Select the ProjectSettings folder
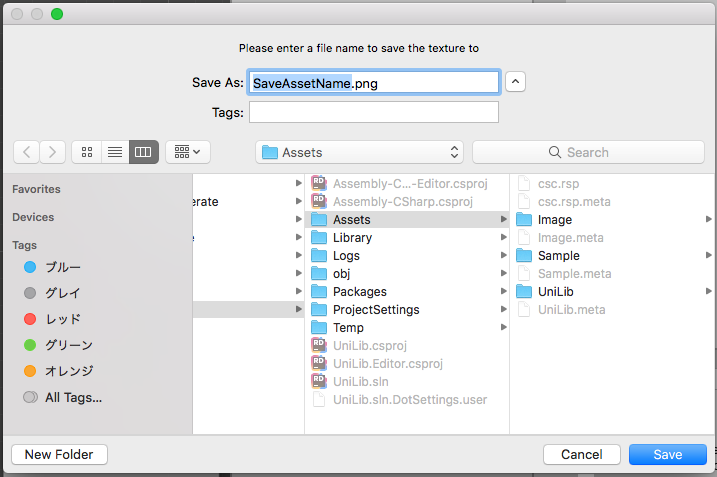 coord(407,310)
